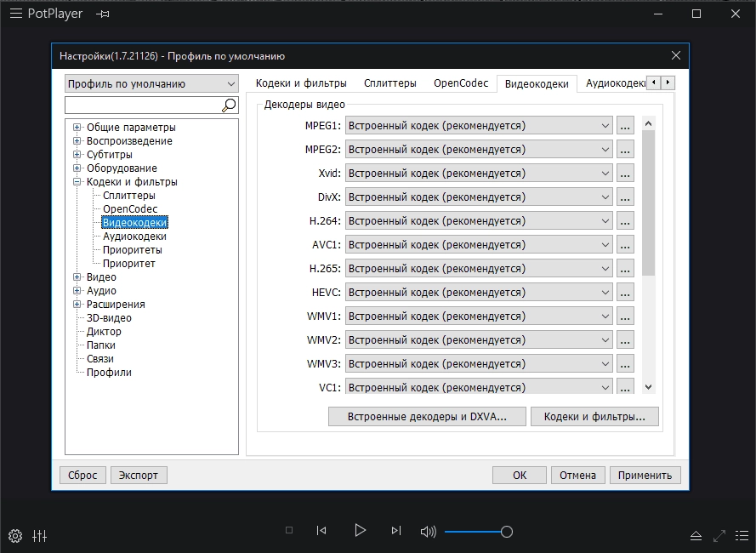Switch to the Аудиокодеки tab
Viewport: 756px width, 553px height.
point(615,83)
